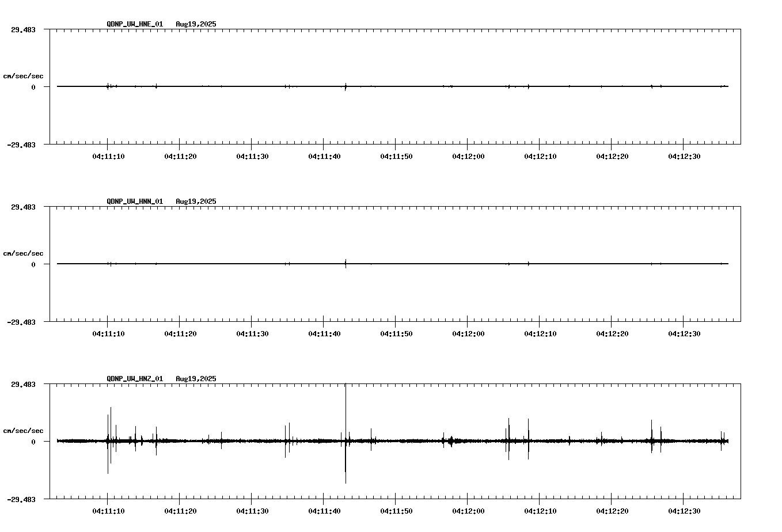Select the QDNP_UW_HNN_01 channel label
The height and width of the screenshot is (532, 782).
(134, 202)
